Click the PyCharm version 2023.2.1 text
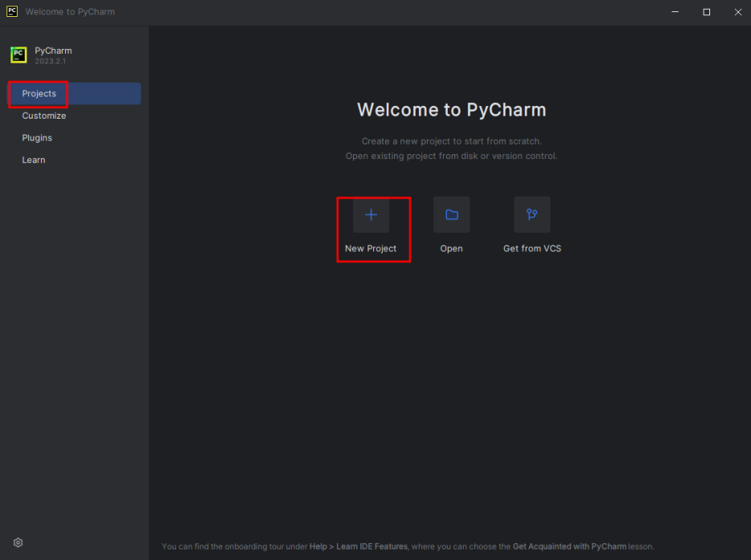The width and height of the screenshot is (751, 560). [51, 61]
